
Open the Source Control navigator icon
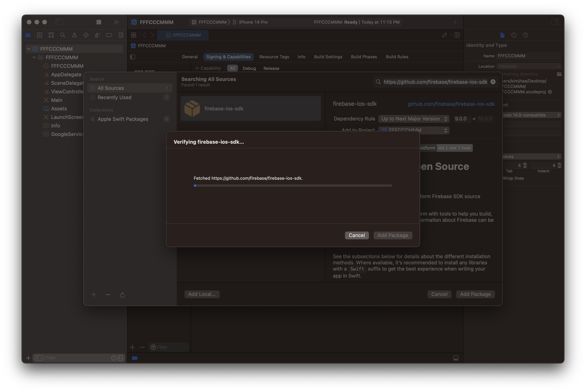point(40,35)
